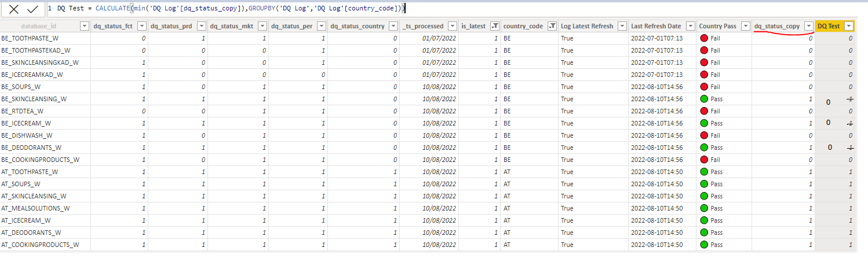
Task: Click the red Fail icon for BE_SOUPS_W
Action: 704,87
